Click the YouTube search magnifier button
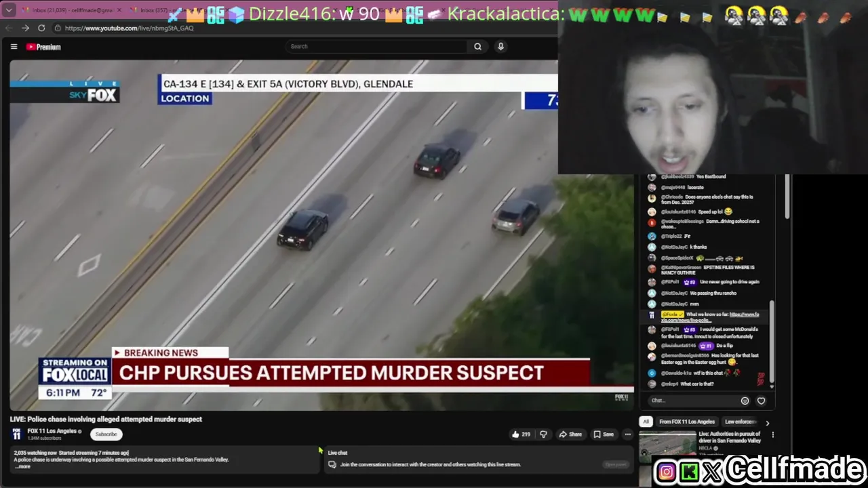Viewport: 868px width, 488px height. pos(477,46)
